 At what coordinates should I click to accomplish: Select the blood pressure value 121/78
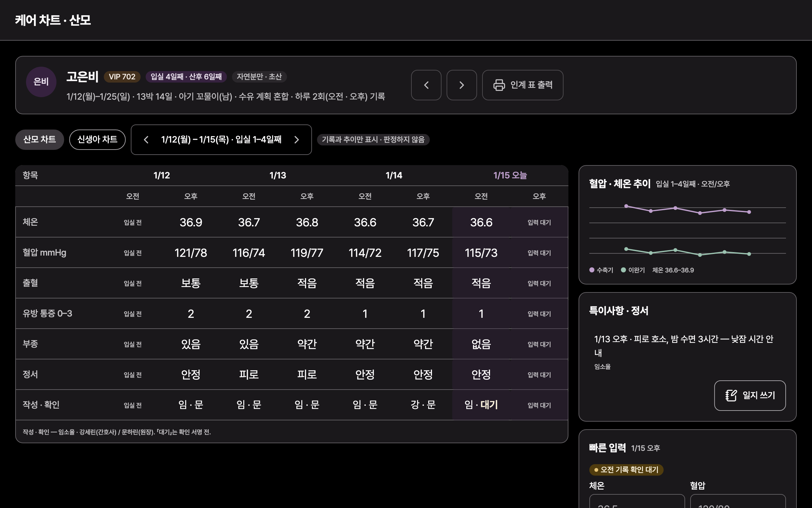click(x=191, y=253)
